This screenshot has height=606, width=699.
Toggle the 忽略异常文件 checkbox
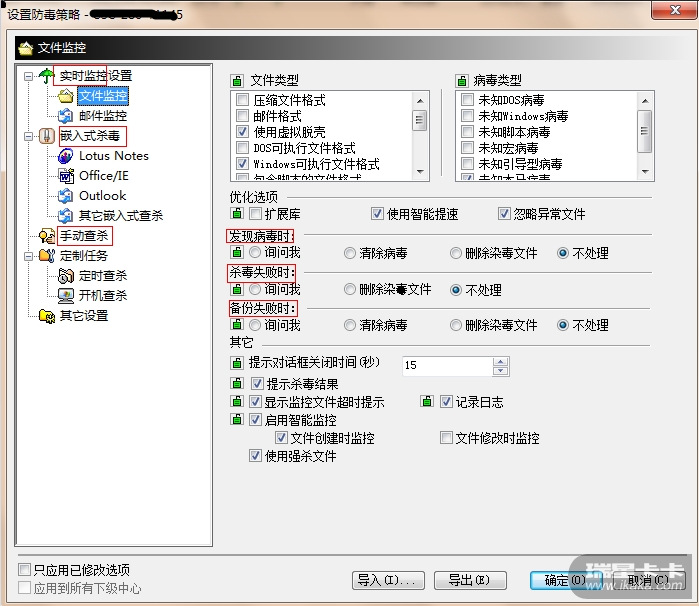504,214
